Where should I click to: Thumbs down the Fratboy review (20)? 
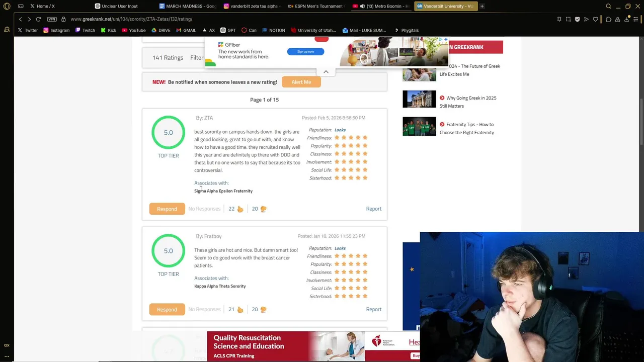259,309
